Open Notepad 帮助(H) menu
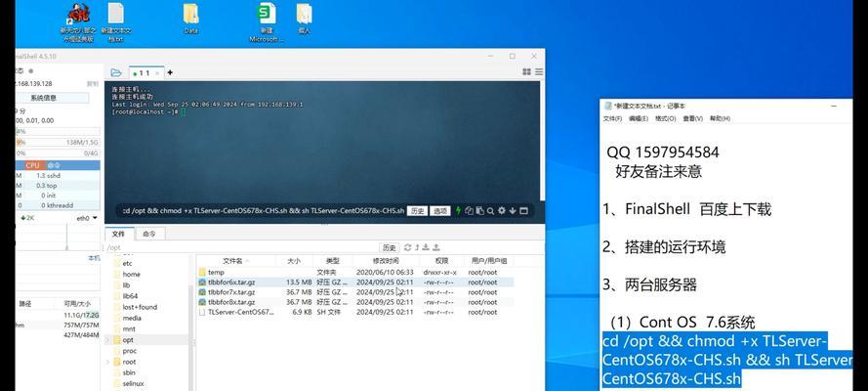Viewport: 868px width, 391px height. coord(720,118)
